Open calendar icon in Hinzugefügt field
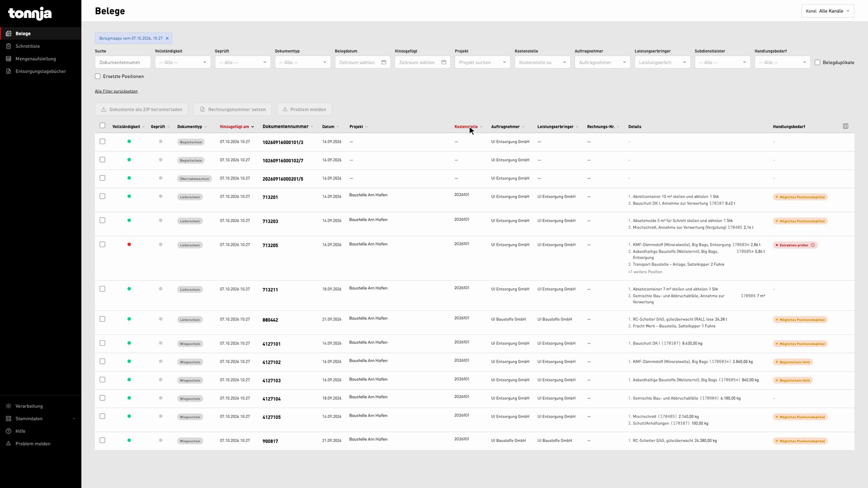This screenshot has width=868, height=488. 444,62
